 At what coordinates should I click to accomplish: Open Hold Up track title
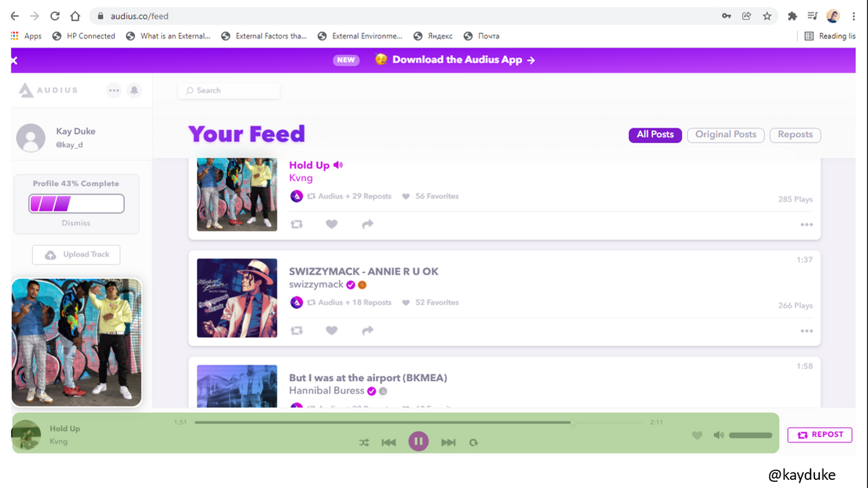(x=309, y=165)
